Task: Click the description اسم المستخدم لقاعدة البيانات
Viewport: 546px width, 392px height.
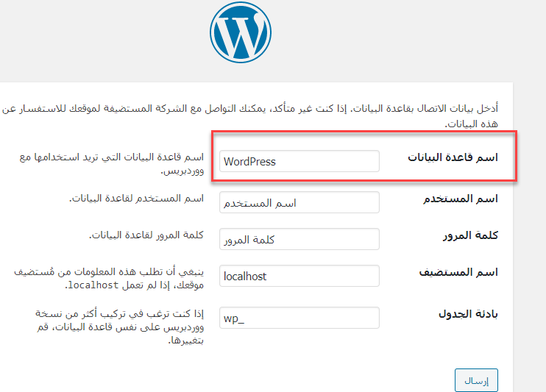Action: tap(137, 199)
